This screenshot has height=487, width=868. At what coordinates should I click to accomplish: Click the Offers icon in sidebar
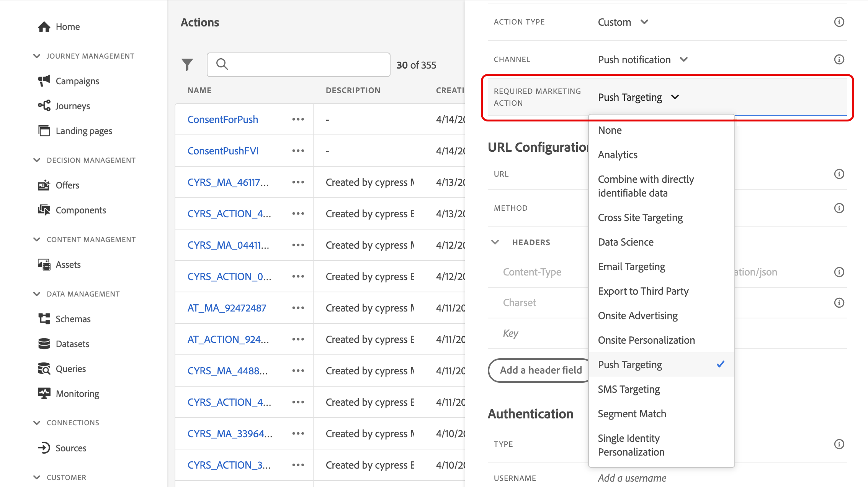click(44, 185)
